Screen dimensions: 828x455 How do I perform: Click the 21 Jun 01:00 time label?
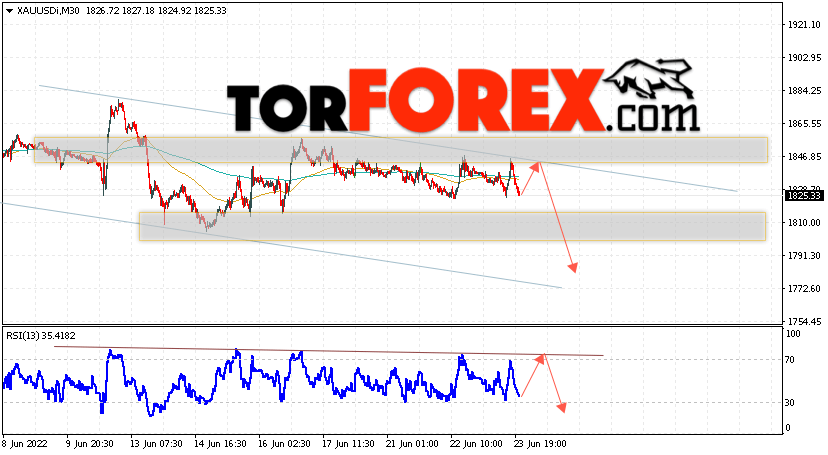click(412, 444)
